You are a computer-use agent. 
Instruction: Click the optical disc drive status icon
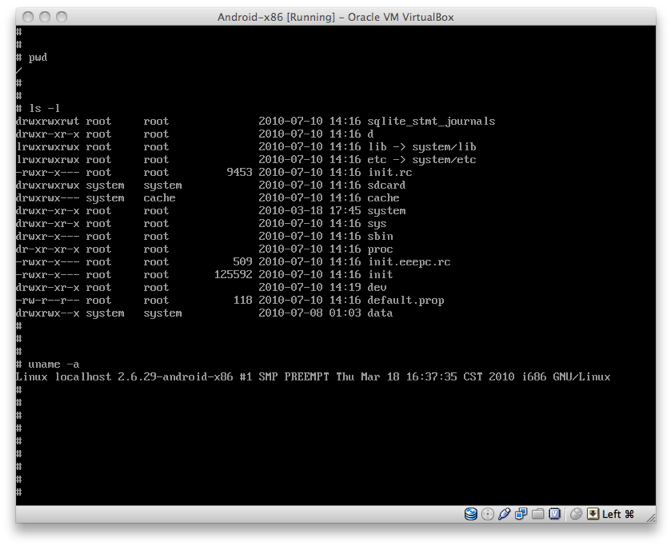coord(488,514)
